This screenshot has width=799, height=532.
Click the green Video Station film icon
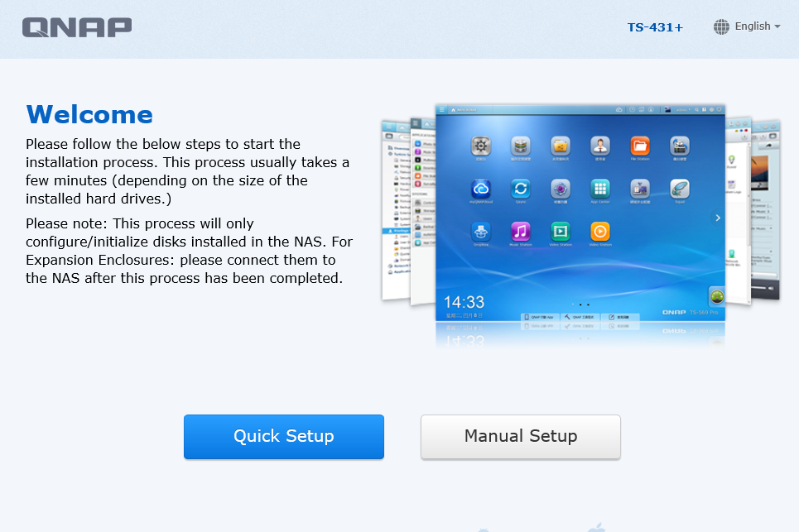click(561, 230)
